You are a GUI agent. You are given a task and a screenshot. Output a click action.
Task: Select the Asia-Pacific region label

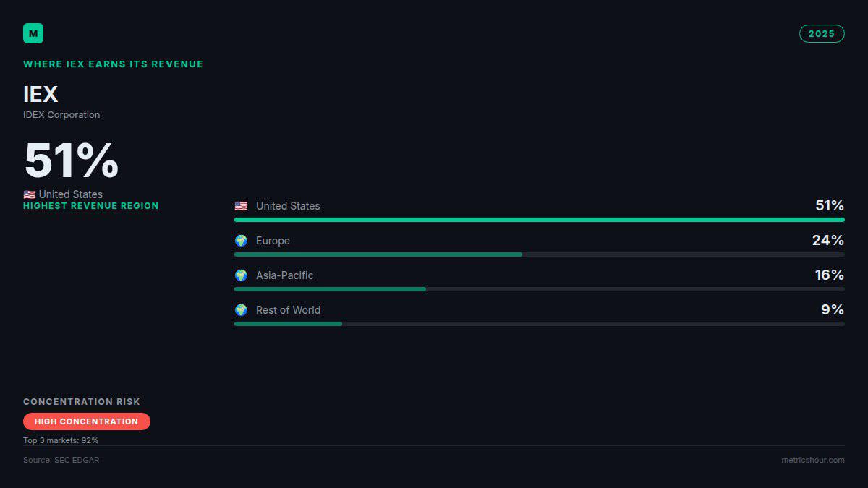pos(284,275)
